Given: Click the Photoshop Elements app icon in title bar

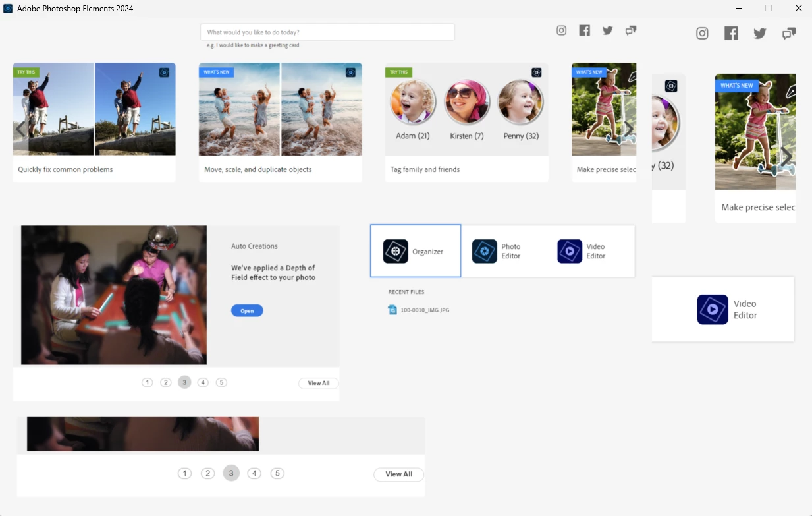Looking at the screenshot, I should [8, 8].
